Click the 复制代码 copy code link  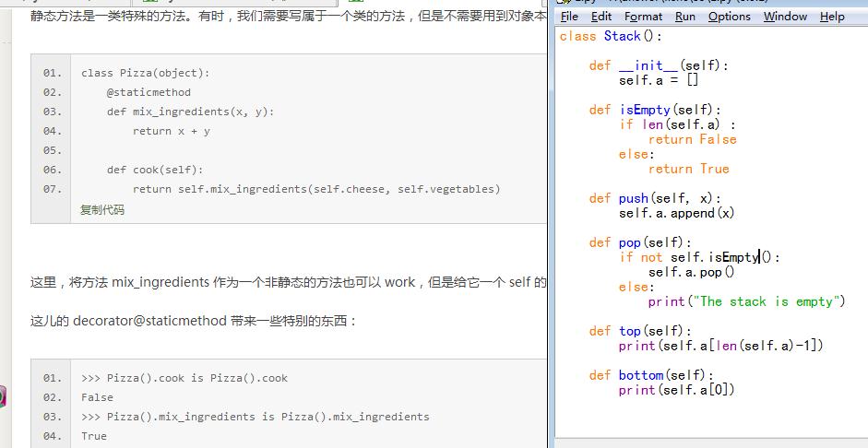102,209
